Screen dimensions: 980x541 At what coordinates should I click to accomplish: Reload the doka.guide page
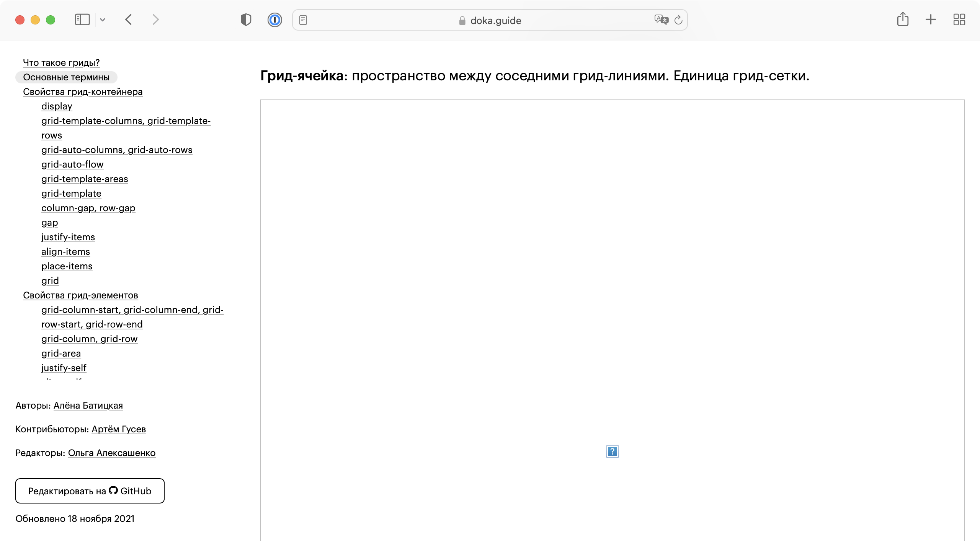678,20
